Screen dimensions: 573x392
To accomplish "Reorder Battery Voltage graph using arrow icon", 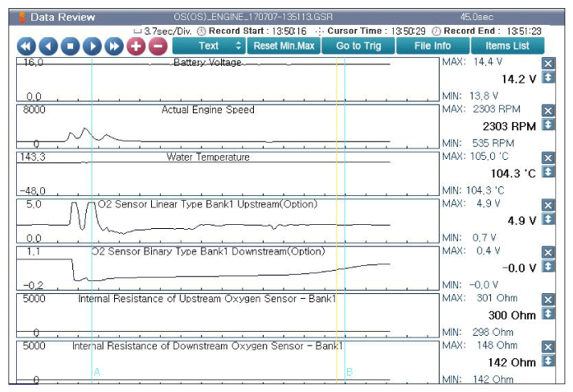I will pos(548,77).
